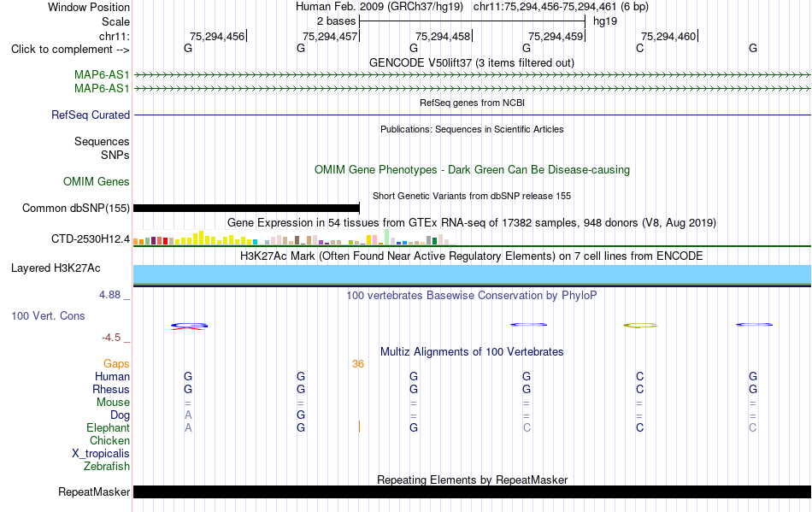The width and height of the screenshot is (812, 512).
Task: Click Repeating Elements by RepeatMasker title
Action: click(472, 480)
